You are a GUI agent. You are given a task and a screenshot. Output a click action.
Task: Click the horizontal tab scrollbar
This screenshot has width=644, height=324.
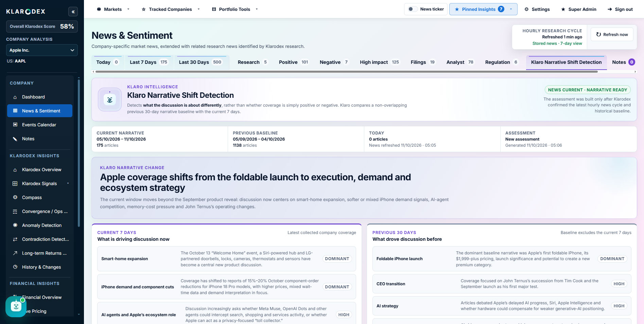[346, 72]
